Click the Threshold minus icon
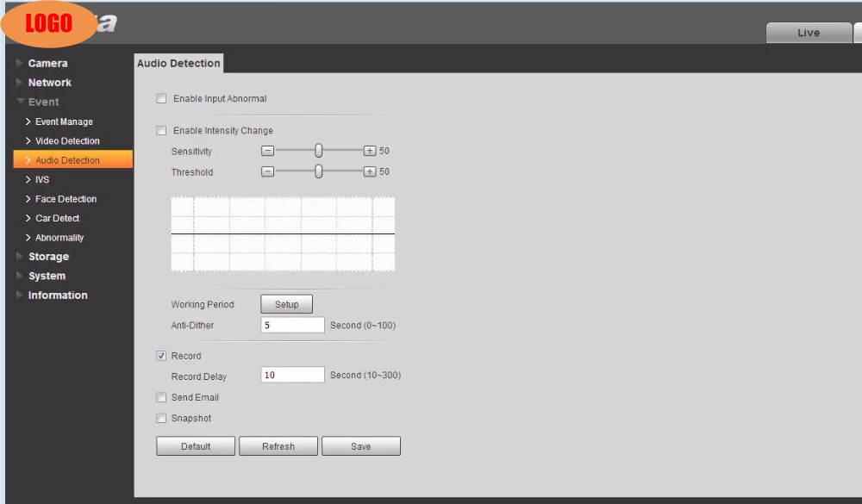Screen dimensions: 862x504 pos(267,171)
